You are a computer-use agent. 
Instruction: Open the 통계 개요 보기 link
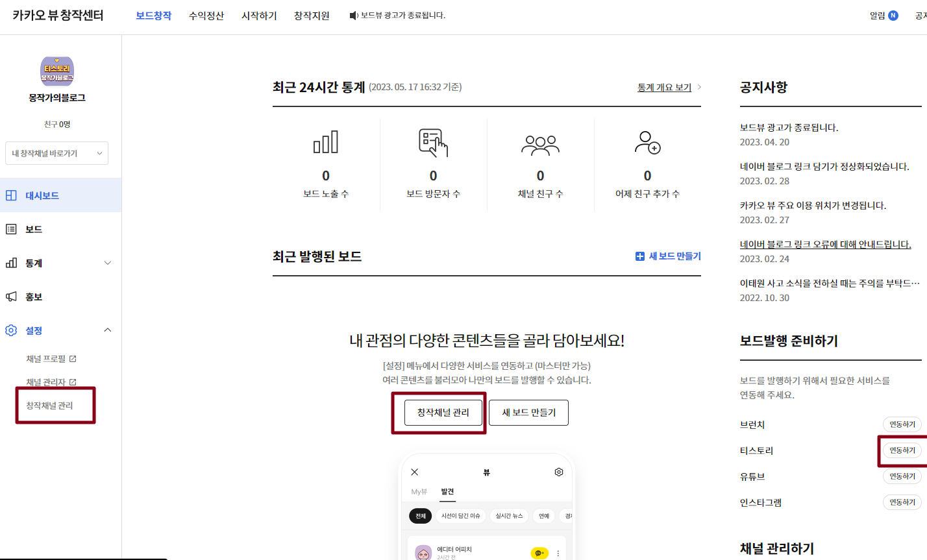click(665, 87)
